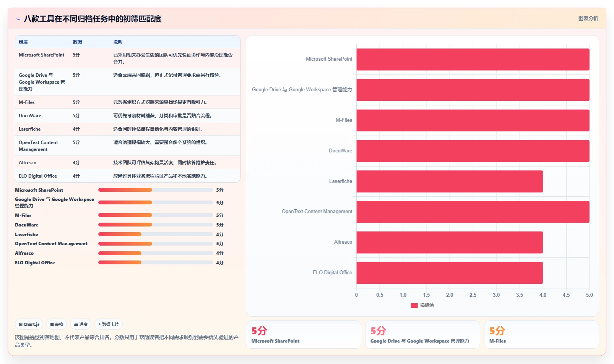
Task: Click the Google Drive bar in the chart
Action: [x=473, y=90]
